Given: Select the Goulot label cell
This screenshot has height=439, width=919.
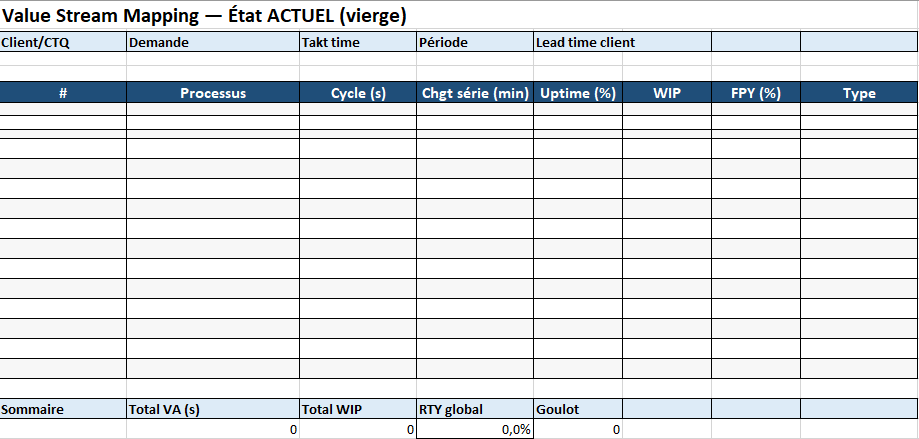Looking at the screenshot, I should (x=577, y=409).
